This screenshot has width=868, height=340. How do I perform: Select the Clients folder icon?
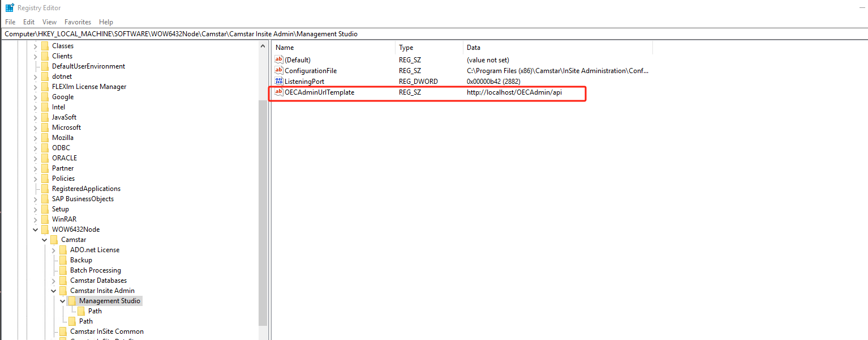pyautogui.click(x=45, y=56)
